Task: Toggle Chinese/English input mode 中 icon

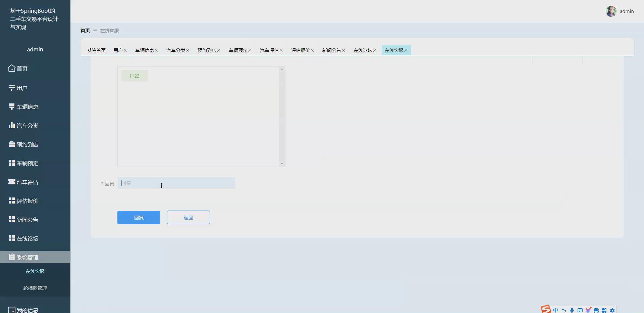Action: pos(556,310)
